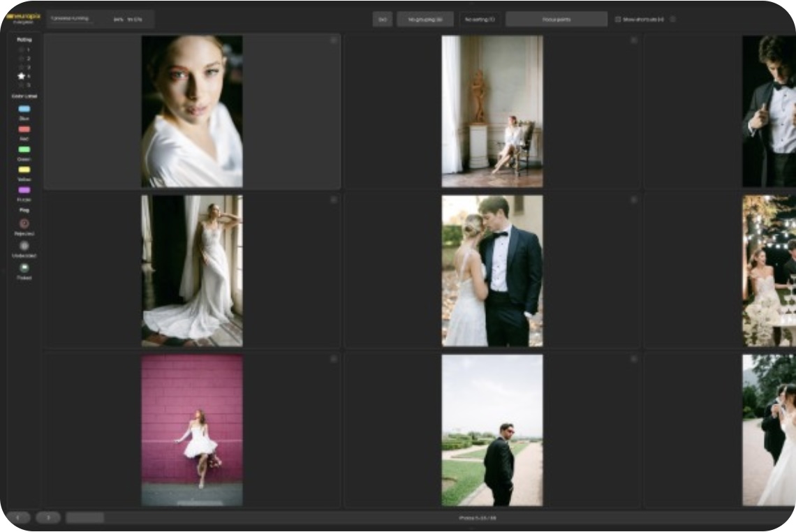Screen dimensions: 796x532
Task: Open the No sorting dropdown
Action: click(480, 20)
